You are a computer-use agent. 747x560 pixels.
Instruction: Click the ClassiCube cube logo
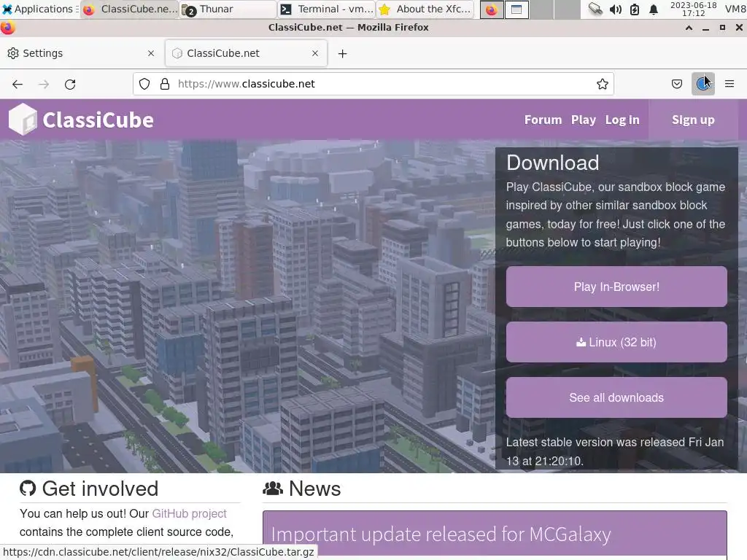pyautogui.click(x=23, y=120)
